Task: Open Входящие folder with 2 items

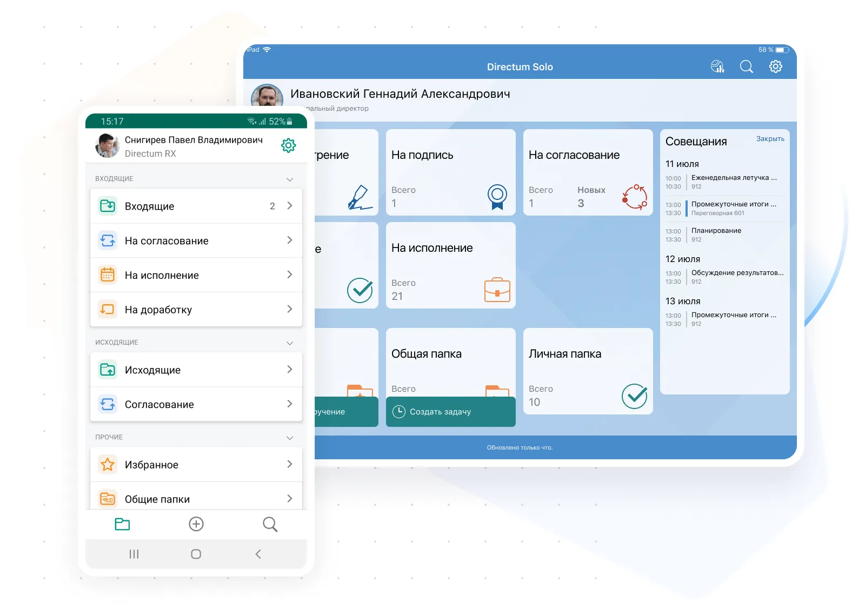Action: 196,206
